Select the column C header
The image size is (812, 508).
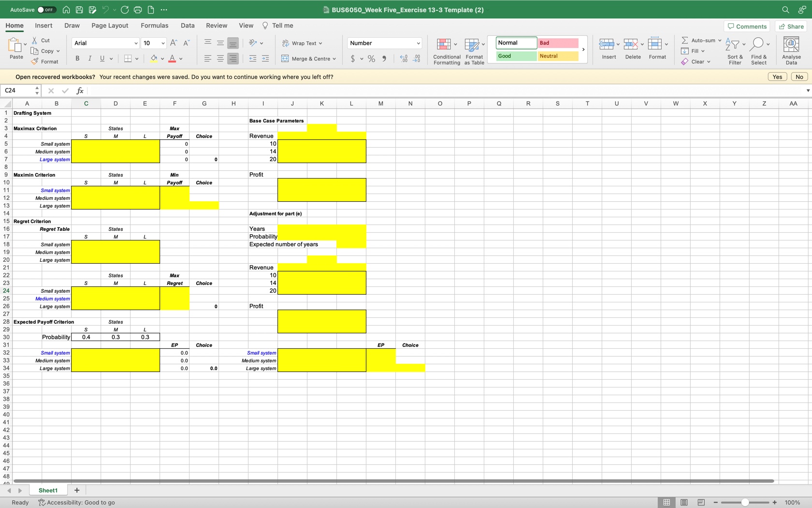click(x=86, y=103)
